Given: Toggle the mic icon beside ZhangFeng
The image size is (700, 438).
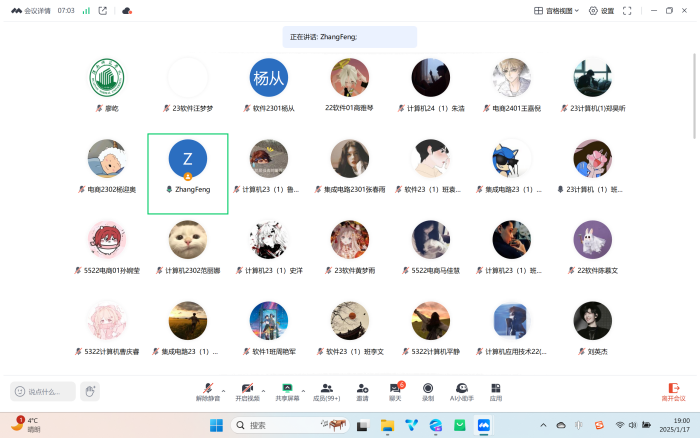Looking at the screenshot, I should point(169,189).
